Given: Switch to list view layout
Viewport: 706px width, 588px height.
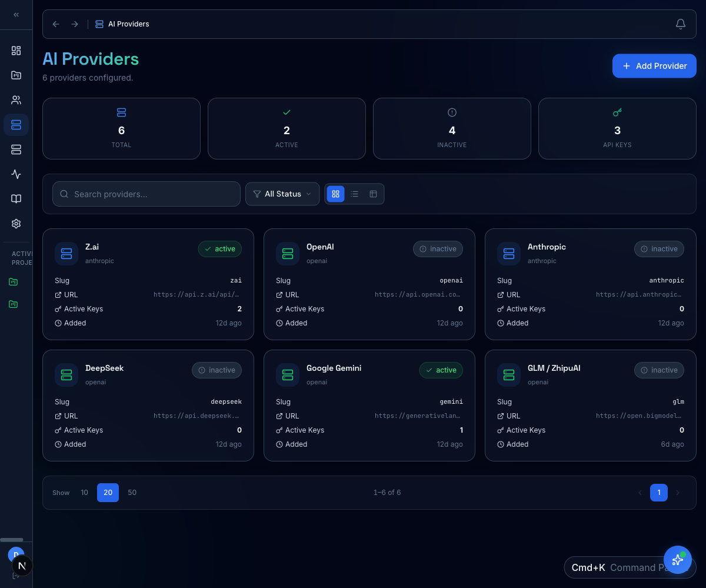Looking at the screenshot, I should click(354, 194).
